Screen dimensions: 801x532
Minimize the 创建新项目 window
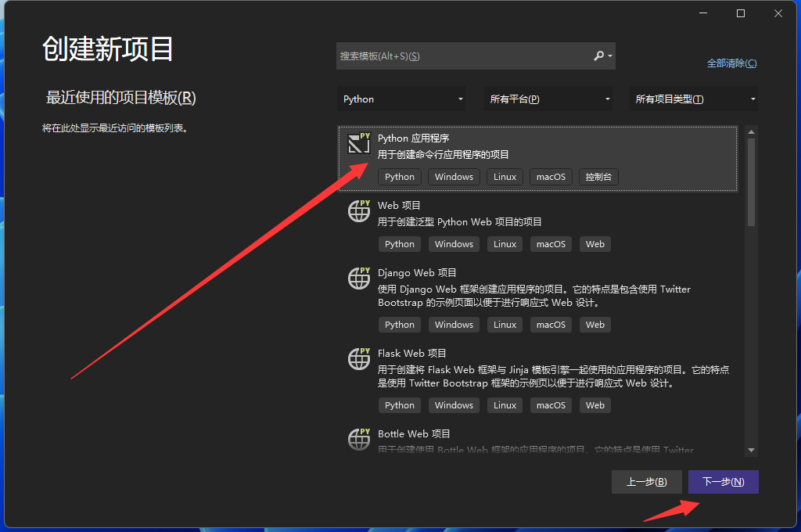[703, 13]
